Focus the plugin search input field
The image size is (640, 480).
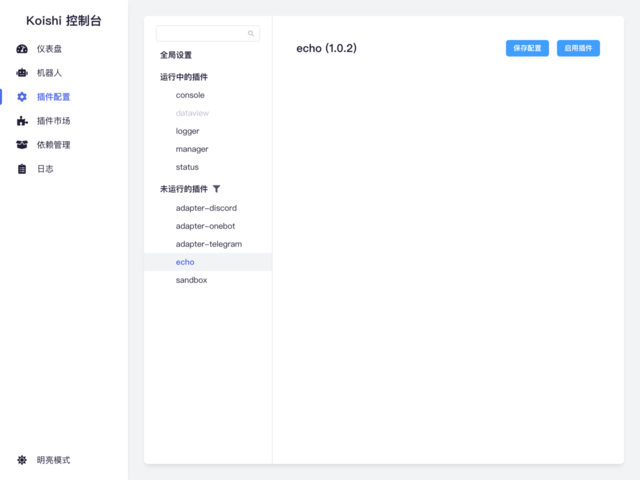pos(200,34)
